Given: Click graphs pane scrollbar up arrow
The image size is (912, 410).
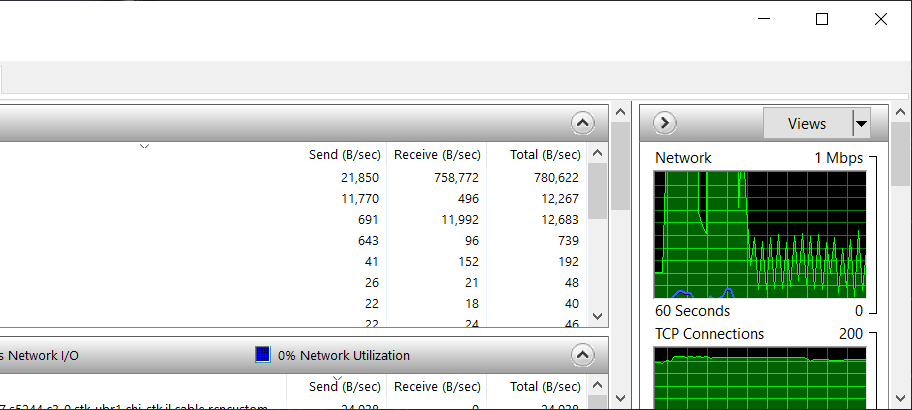Looking at the screenshot, I should (x=900, y=112).
